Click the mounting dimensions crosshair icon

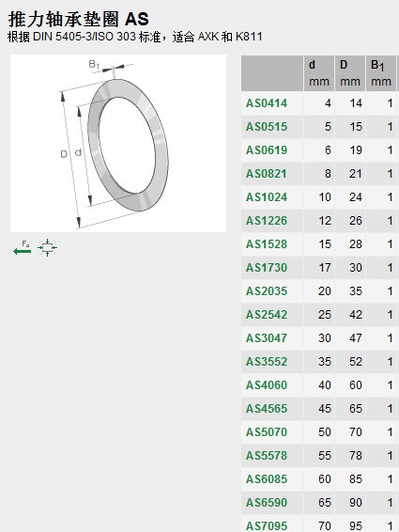tap(48, 248)
